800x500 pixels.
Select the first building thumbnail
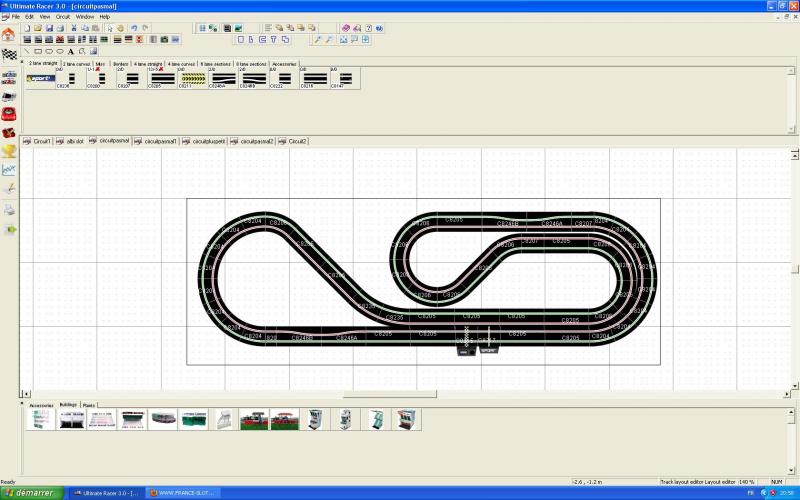[42, 420]
